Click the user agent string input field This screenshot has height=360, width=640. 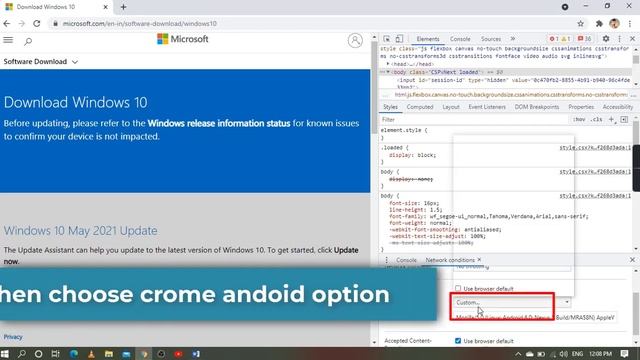point(535,317)
